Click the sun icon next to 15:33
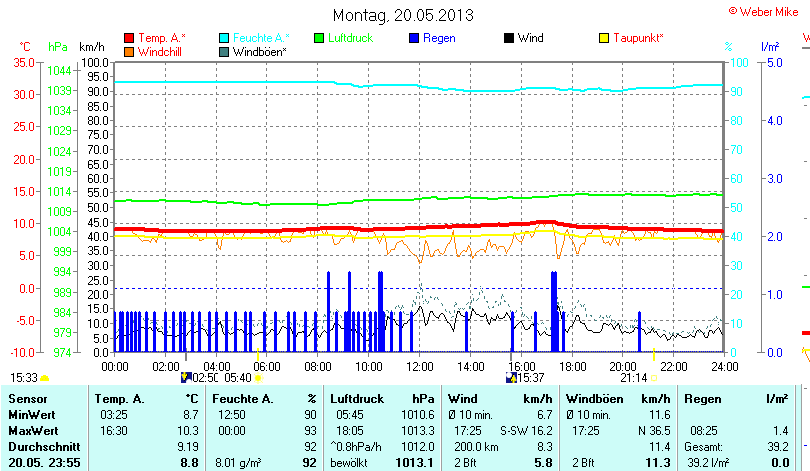Image resolution: width=810 pixels, height=471 pixels. [x=44, y=378]
